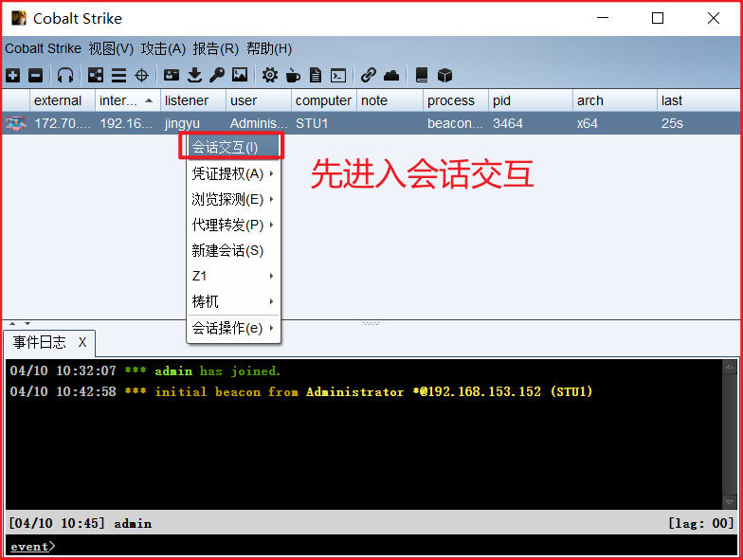Image resolution: width=743 pixels, height=560 pixels.
Task: Select the 172.70... external IP cell
Action: [x=63, y=123]
